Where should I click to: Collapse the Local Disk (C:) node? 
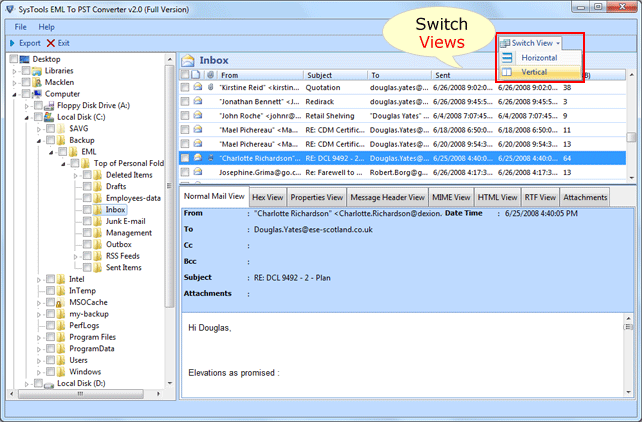tap(27, 117)
